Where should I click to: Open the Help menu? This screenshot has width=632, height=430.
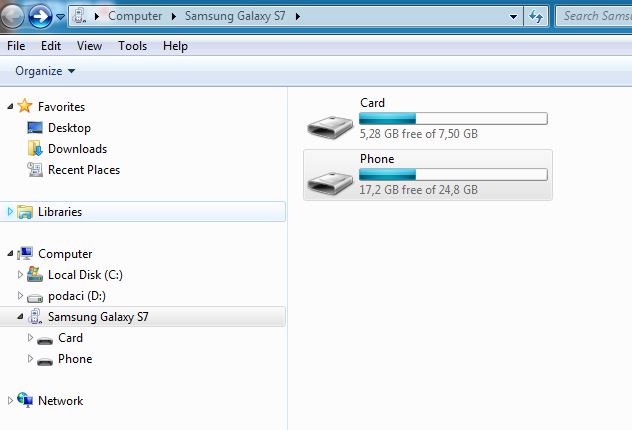pos(175,46)
